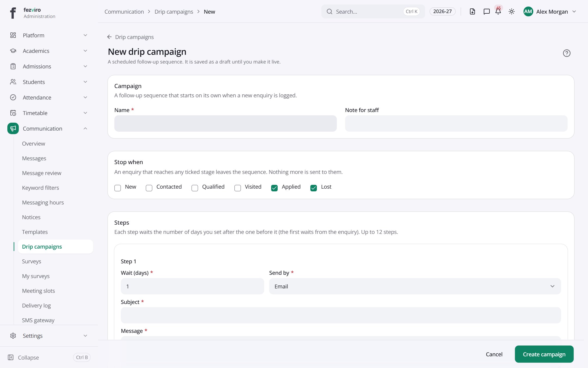Viewport: 588px width, 368px height.
Task: Click the Academics graduation cap icon
Action: click(13, 51)
